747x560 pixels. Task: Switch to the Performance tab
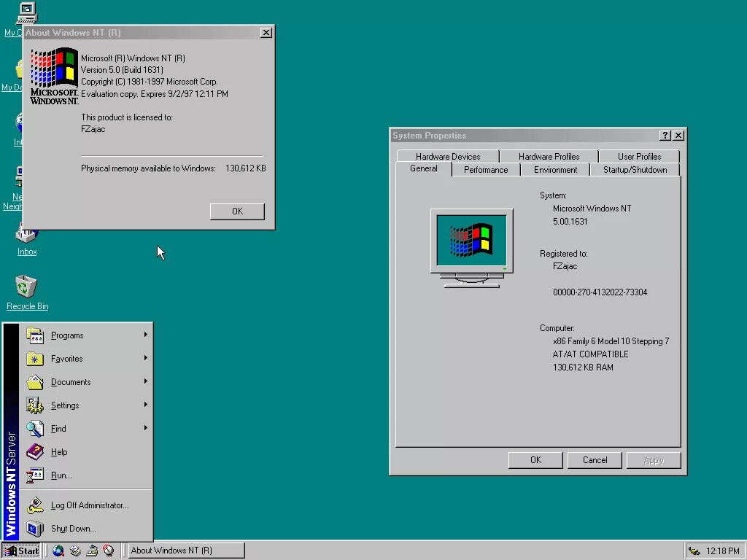tap(486, 169)
